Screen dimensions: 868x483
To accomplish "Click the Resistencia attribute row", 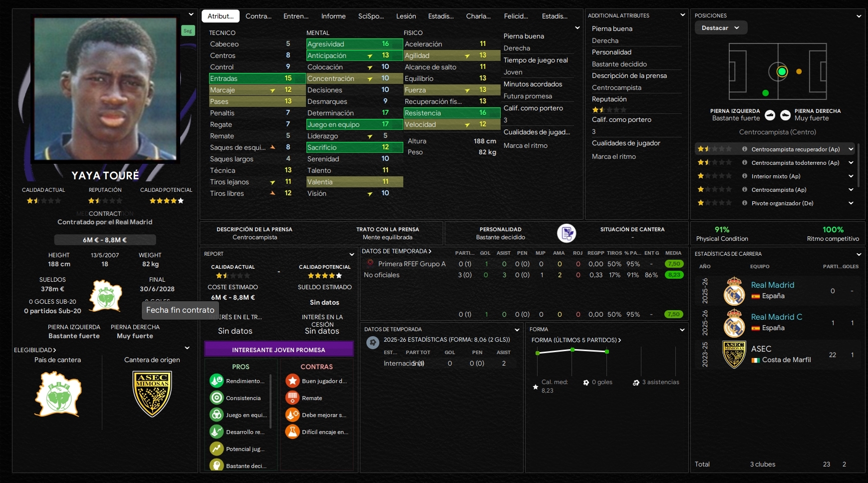I will click(452, 113).
